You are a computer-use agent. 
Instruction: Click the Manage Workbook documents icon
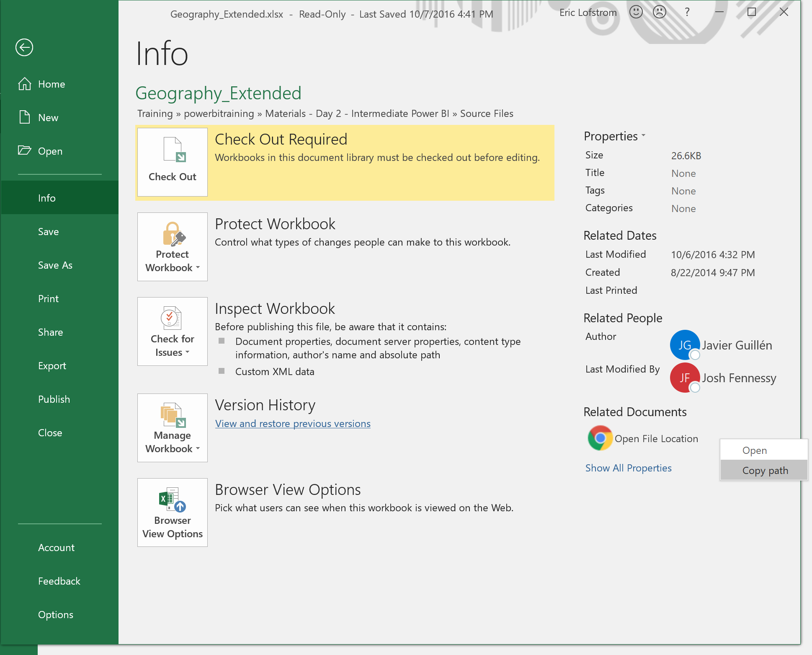[x=173, y=415]
